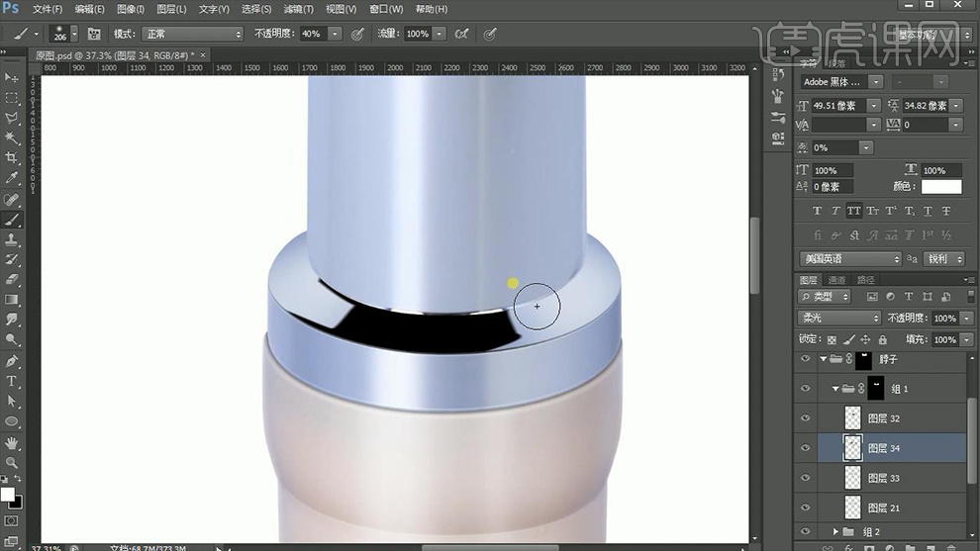The width and height of the screenshot is (980, 551).
Task: Open the 滤镜(T) menu
Action: pyautogui.click(x=298, y=9)
